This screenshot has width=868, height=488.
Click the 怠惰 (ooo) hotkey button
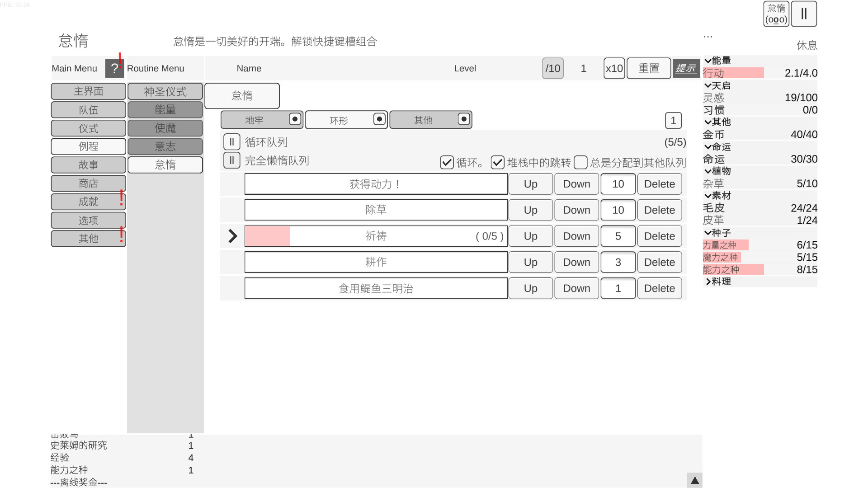point(776,14)
